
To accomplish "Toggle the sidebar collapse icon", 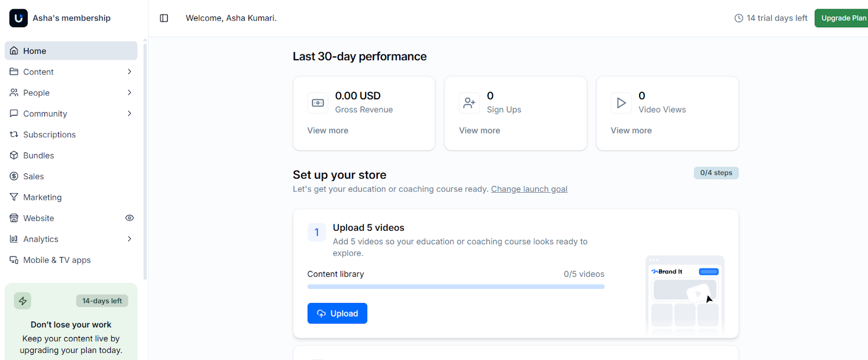I will pyautogui.click(x=164, y=18).
